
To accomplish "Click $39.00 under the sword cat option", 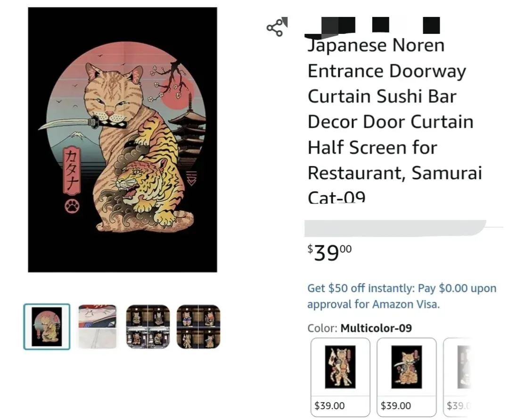I will tap(395, 405).
